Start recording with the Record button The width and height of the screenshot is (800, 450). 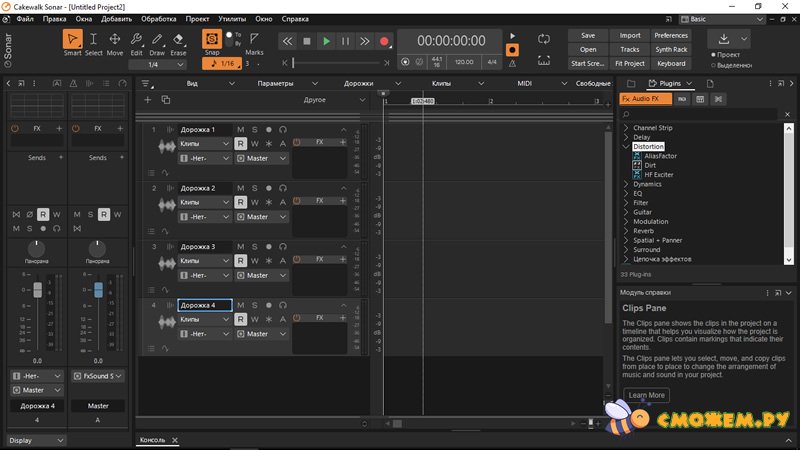pyautogui.click(x=384, y=41)
